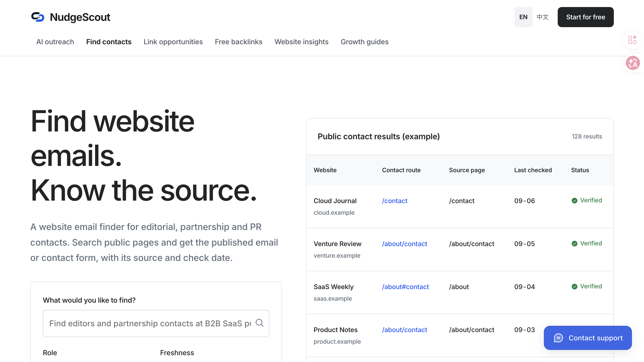This screenshot has width=644, height=362.
Task: Click the Verified check icon for SaaS Weekly
Action: click(574, 287)
